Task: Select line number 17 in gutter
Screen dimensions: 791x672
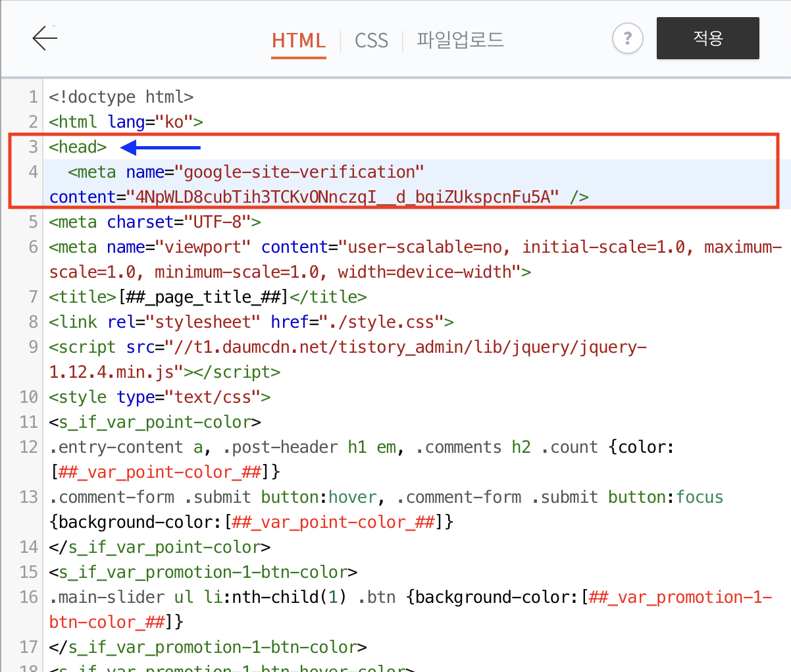Action: 29,647
